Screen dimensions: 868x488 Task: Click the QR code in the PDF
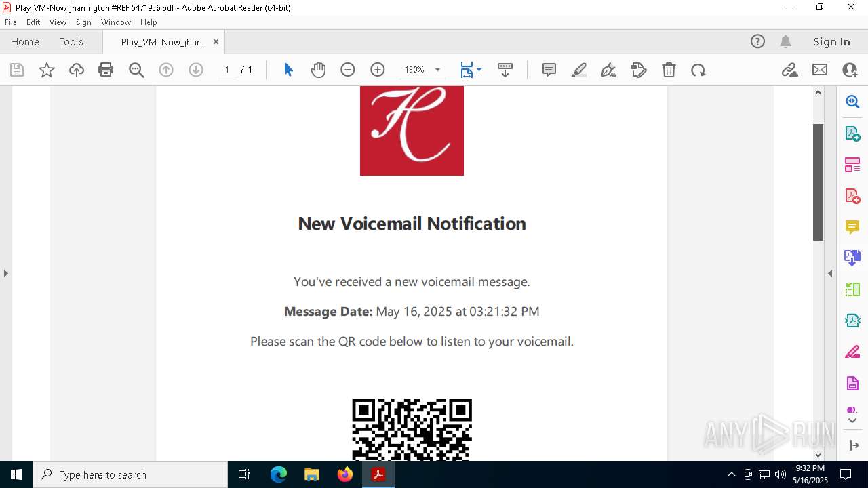click(412, 429)
